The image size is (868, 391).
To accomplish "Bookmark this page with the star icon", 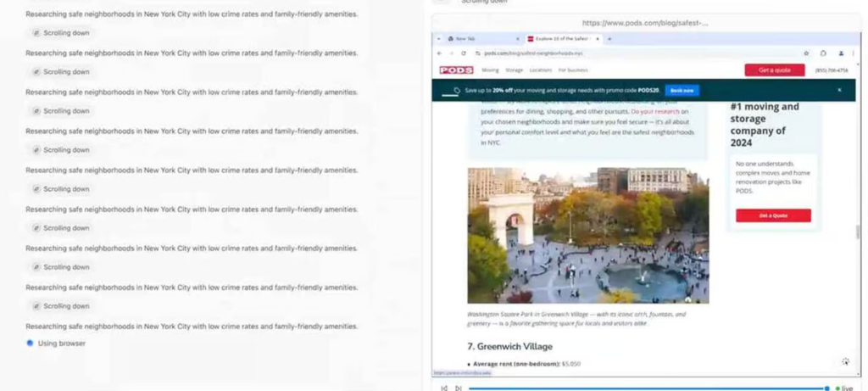I will [x=806, y=53].
